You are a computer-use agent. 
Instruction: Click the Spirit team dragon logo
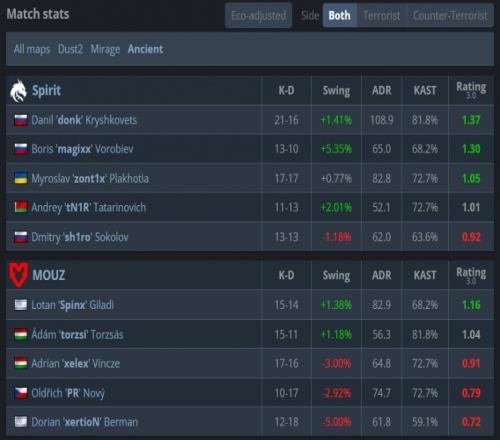pos(18,91)
